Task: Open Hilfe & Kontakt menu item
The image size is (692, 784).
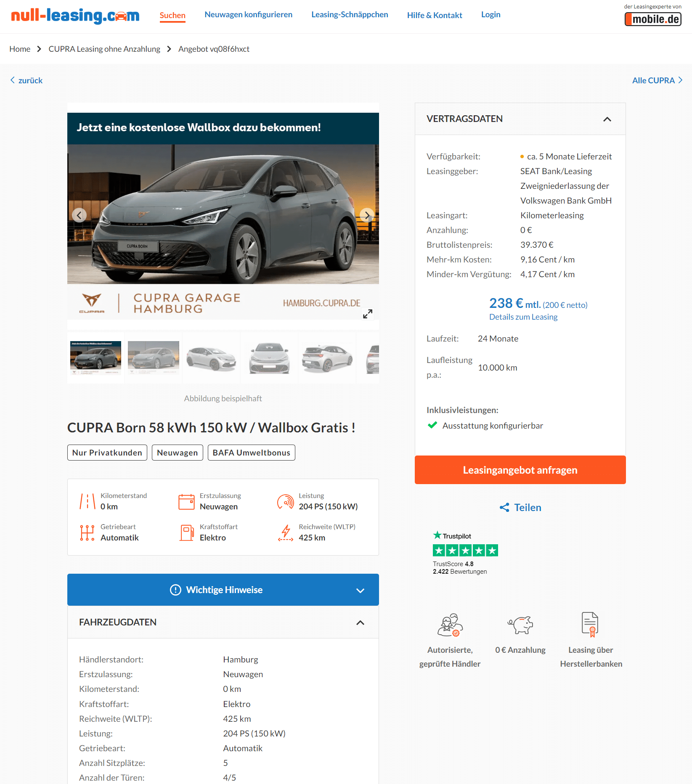Action: pyautogui.click(x=435, y=15)
